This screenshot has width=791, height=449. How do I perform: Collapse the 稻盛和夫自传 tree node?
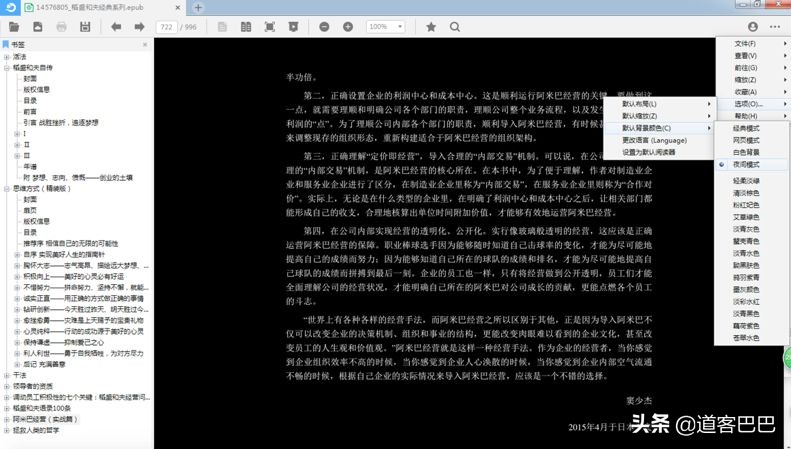7,68
